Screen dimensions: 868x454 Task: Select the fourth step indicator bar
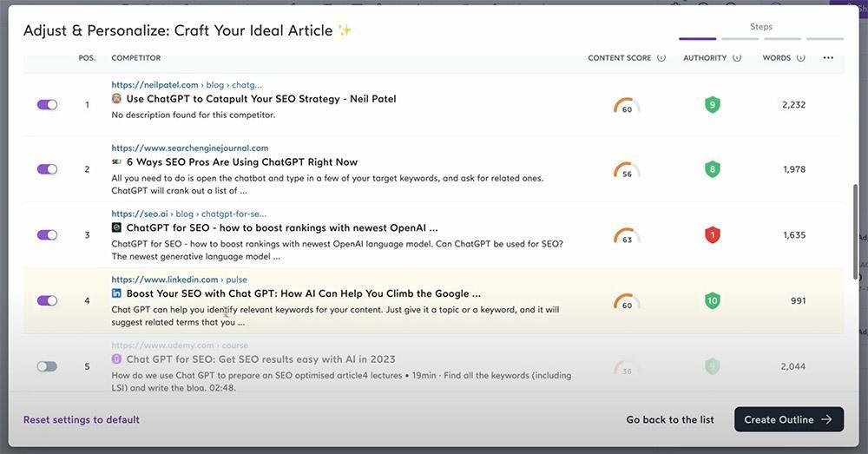tap(825, 39)
